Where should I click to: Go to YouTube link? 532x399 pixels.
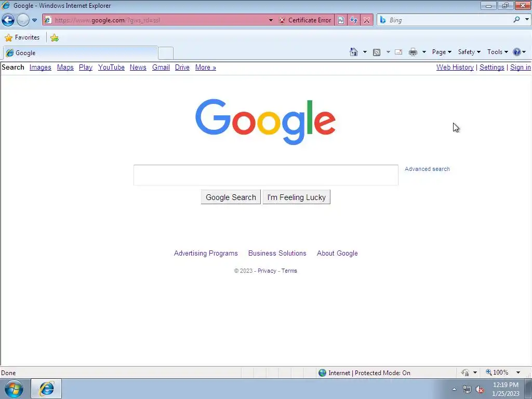pyautogui.click(x=111, y=67)
